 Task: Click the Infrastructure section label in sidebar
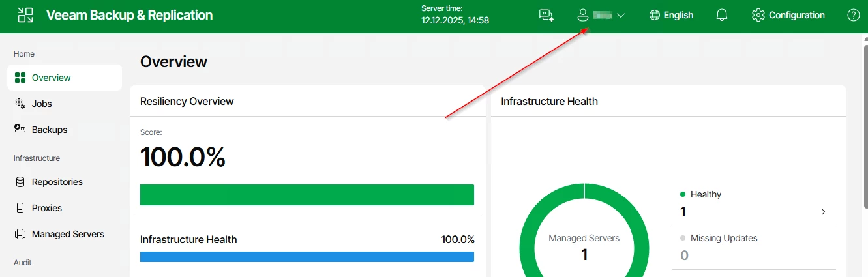click(x=37, y=158)
